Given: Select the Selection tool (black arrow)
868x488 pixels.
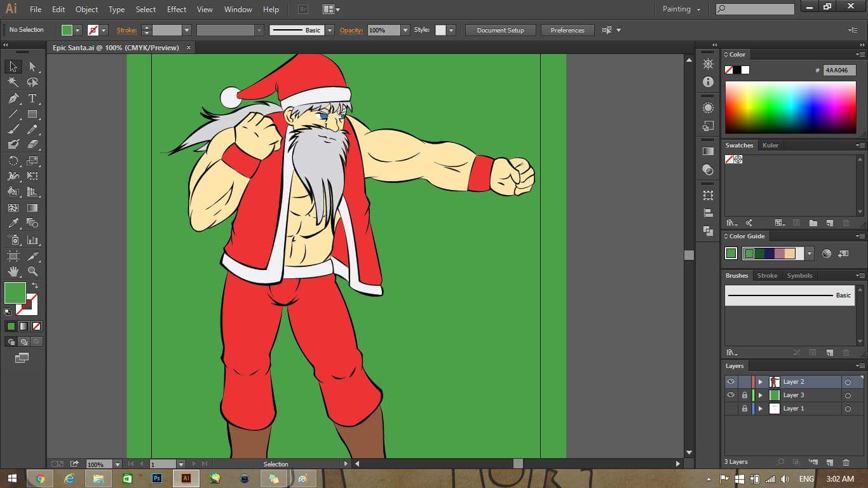Looking at the screenshot, I should [13, 67].
